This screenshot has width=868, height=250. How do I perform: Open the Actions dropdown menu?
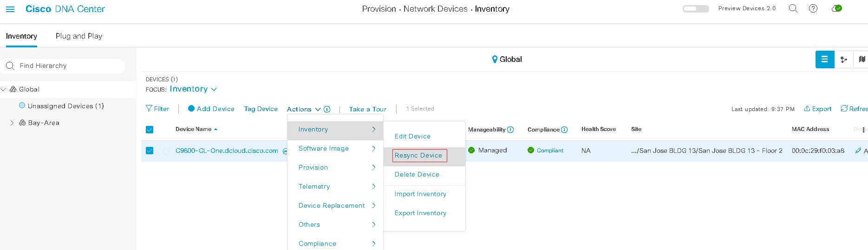(304, 109)
